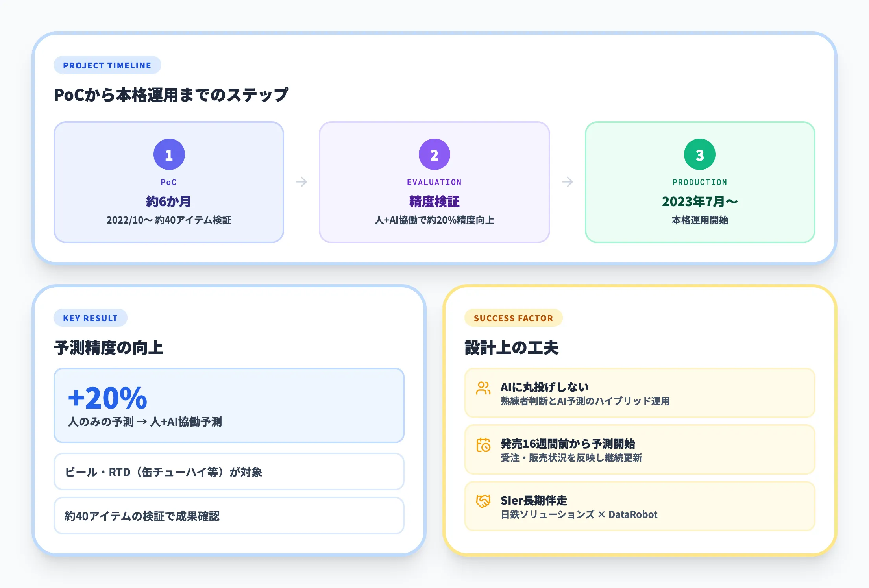This screenshot has height=588, width=869.
Task: Select the KEY RESULT badge
Action: click(90, 318)
